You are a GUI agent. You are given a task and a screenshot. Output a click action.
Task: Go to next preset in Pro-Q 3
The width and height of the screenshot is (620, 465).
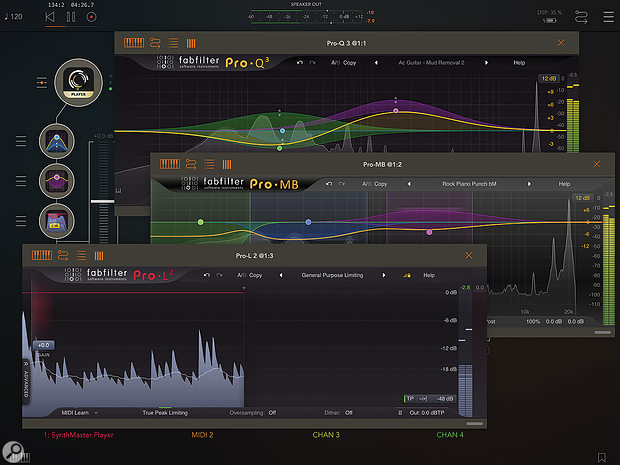pos(486,62)
